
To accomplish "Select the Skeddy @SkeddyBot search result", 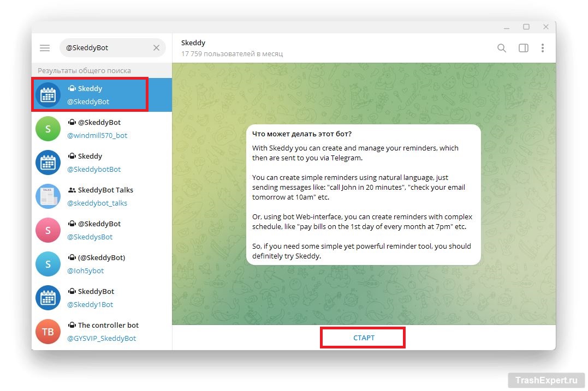I will click(x=102, y=95).
